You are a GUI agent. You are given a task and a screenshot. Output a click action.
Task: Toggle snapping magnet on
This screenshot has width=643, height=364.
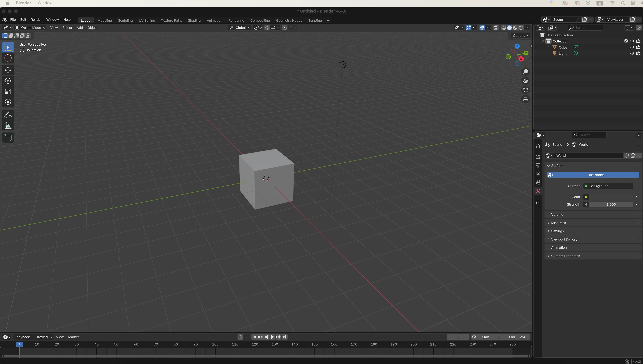click(267, 28)
